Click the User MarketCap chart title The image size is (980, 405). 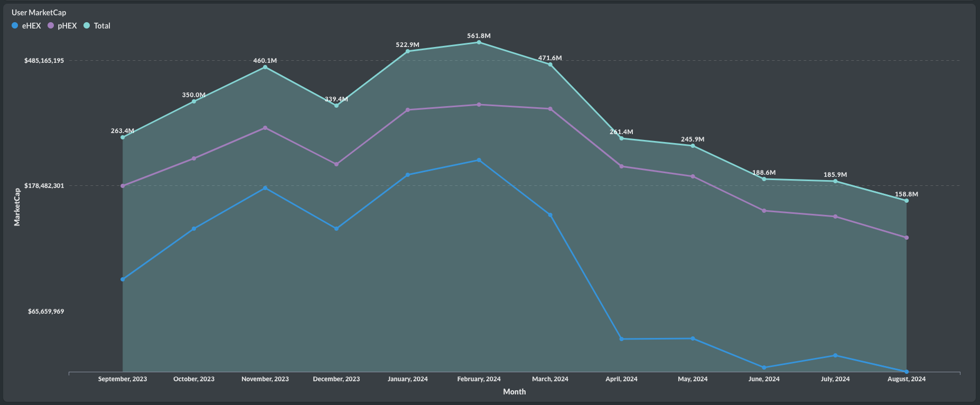tap(39, 12)
